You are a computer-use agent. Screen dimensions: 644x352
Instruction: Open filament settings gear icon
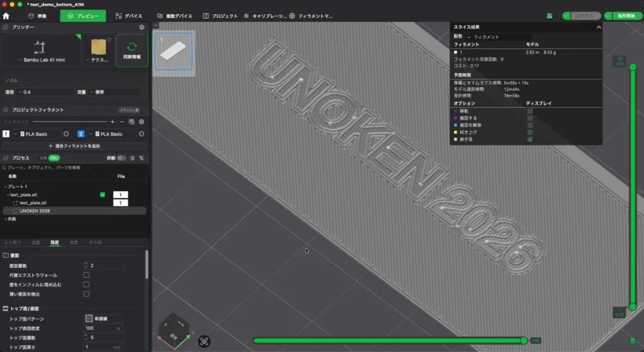[x=142, y=122]
